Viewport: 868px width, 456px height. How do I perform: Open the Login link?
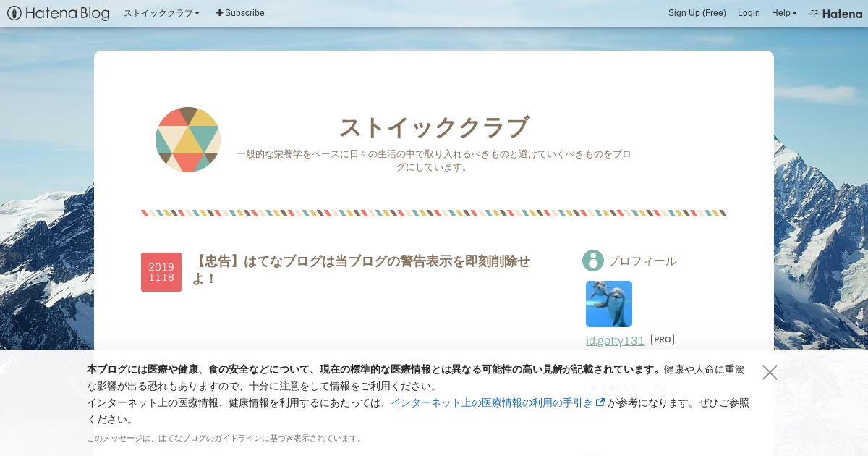click(749, 13)
